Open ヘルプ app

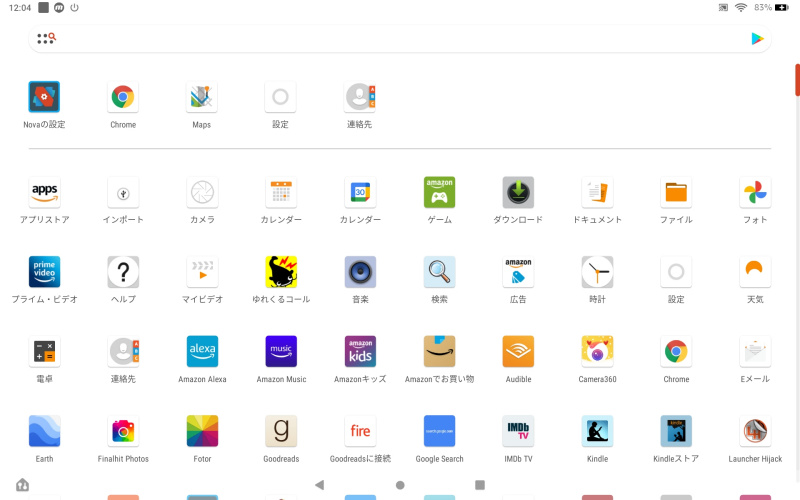123,272
